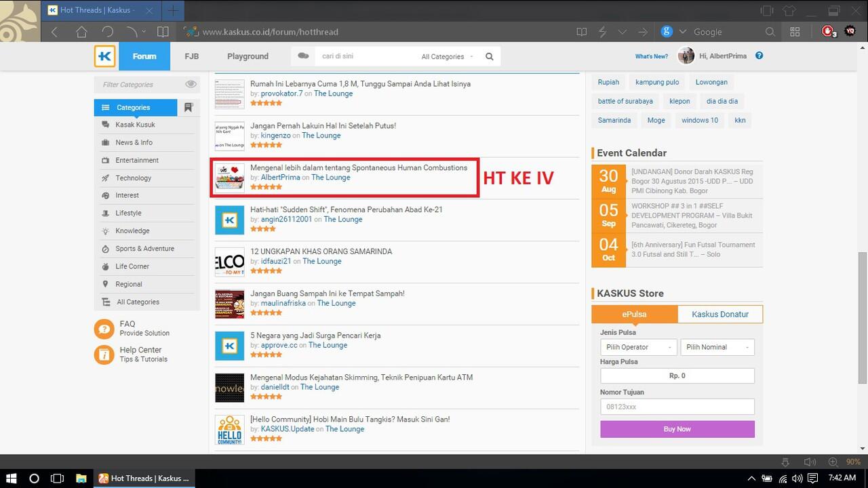Screen dimensions: 868x488
Task: Open Cortana search circle on taskbar
Action: tap(35, 478)
